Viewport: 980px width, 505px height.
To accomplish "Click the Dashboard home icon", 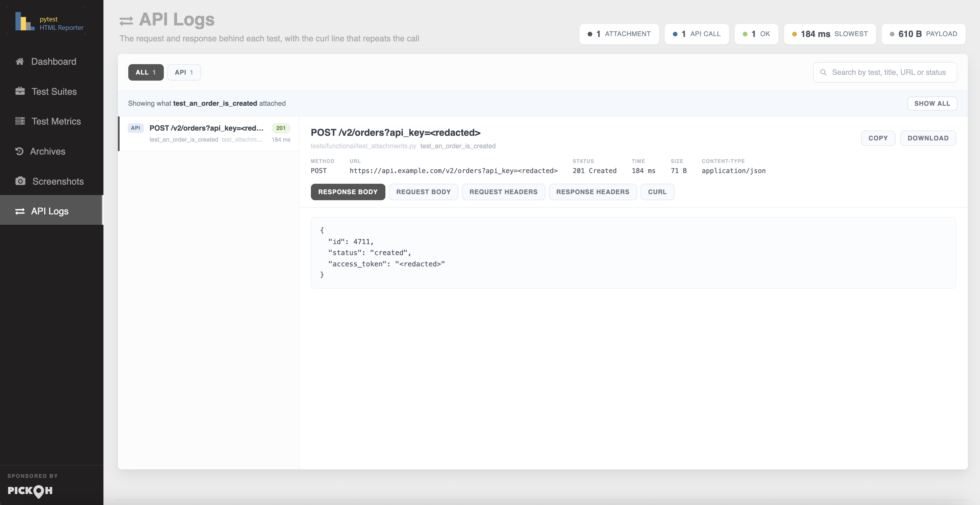I will point(20,61).
